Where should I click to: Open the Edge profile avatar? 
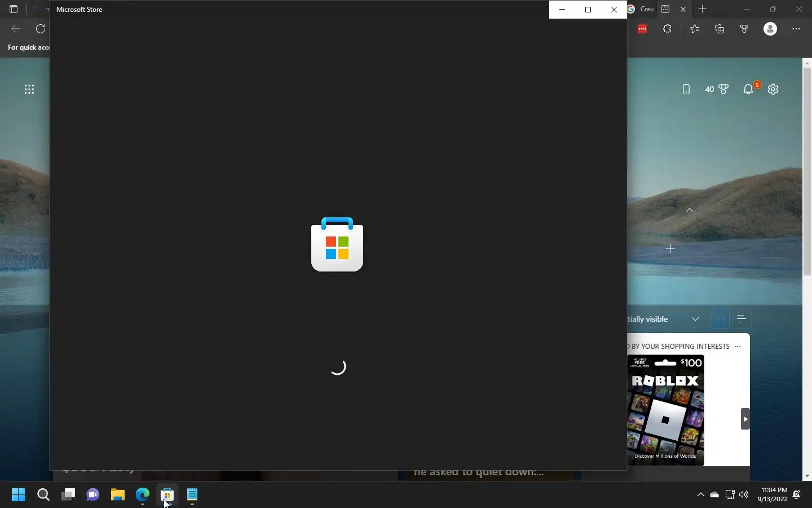[x=770, y=29]
